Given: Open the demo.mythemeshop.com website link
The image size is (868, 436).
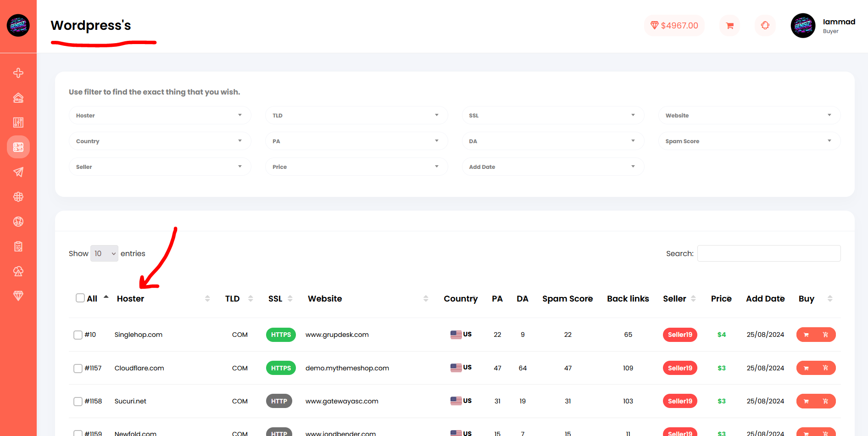Looking at the screenshot, I should coord(347,368).
